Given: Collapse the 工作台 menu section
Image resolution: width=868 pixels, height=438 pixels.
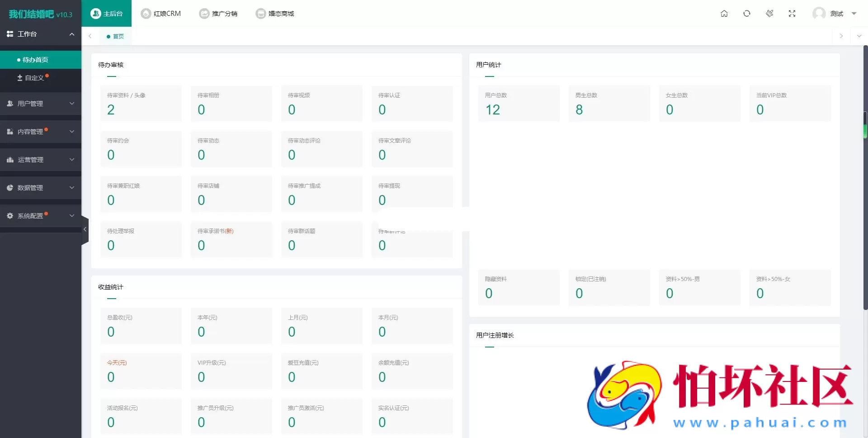Looking at the screenshot, I should coord(71,34).
